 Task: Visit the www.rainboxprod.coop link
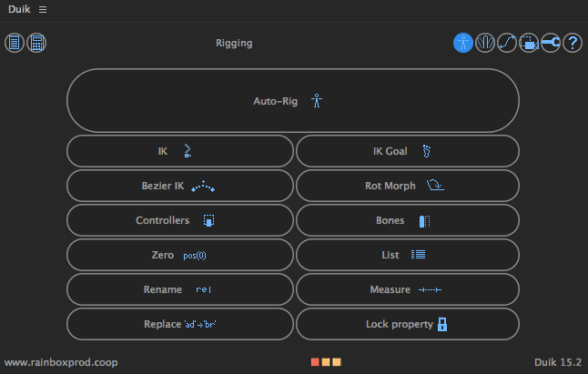click(61, 362)
